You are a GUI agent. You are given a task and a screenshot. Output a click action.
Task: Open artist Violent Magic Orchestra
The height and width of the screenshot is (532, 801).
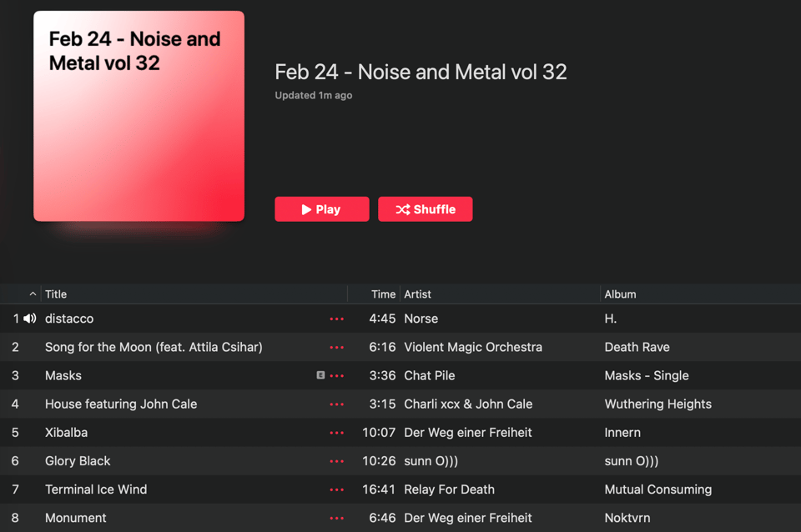click(x=473, y=347)
